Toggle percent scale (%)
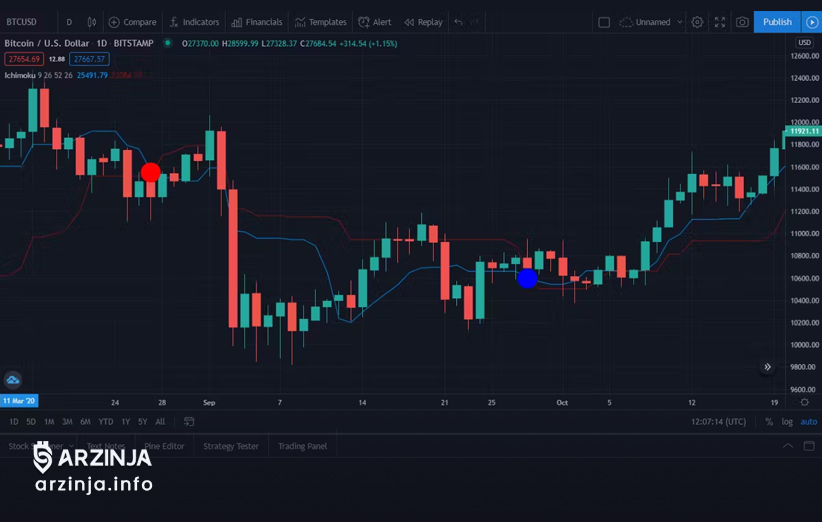This screenshot has width=822, height=522. [769, 421]
